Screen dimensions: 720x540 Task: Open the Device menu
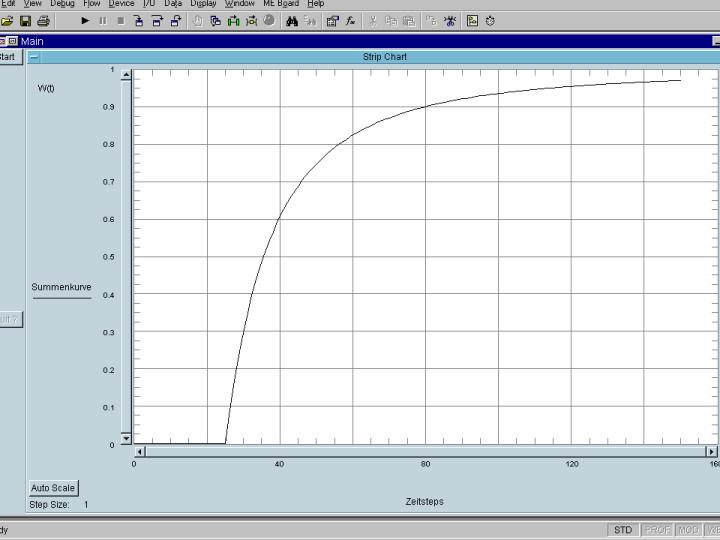point(121,4)
